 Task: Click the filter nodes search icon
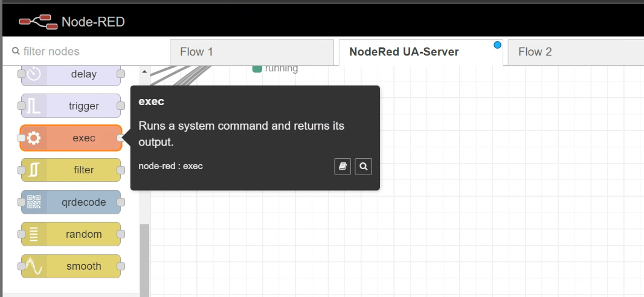pyautogui.click(x=16, y=51)
